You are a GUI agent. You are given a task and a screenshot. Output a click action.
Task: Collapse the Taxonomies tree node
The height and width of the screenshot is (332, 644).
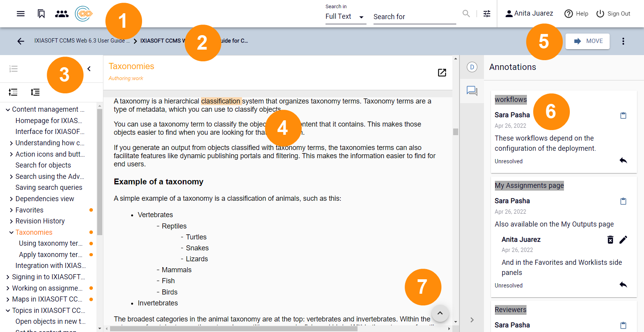(11, 232)
